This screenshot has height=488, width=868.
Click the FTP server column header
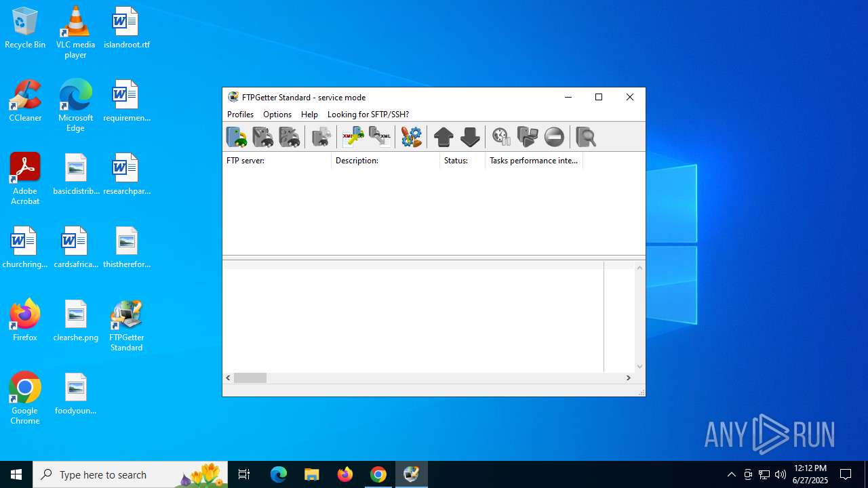(277, 161)
